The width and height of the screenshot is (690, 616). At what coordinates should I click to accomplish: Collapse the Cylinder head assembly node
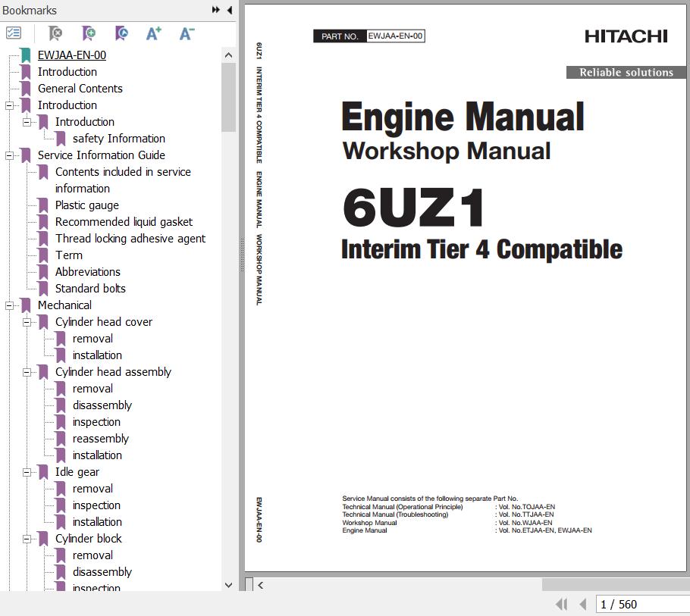pyautogui.click(x=27, y=373)
